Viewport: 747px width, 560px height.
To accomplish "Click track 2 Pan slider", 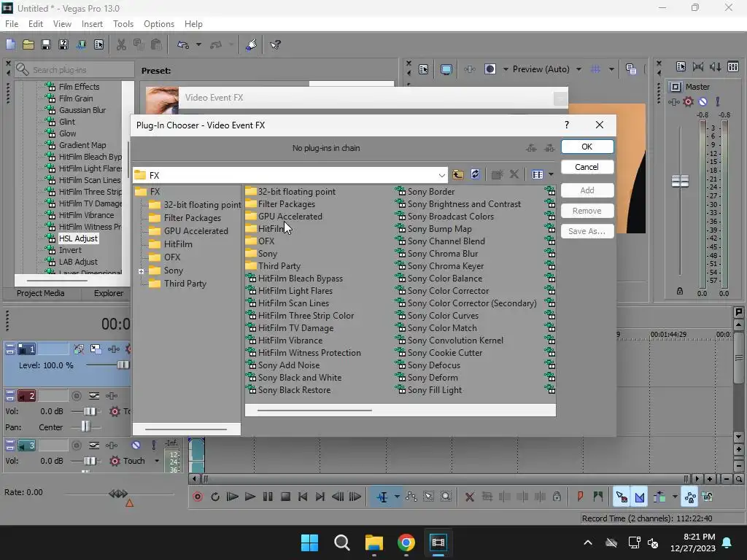I will pyautogui.click(x=85, y=427).
